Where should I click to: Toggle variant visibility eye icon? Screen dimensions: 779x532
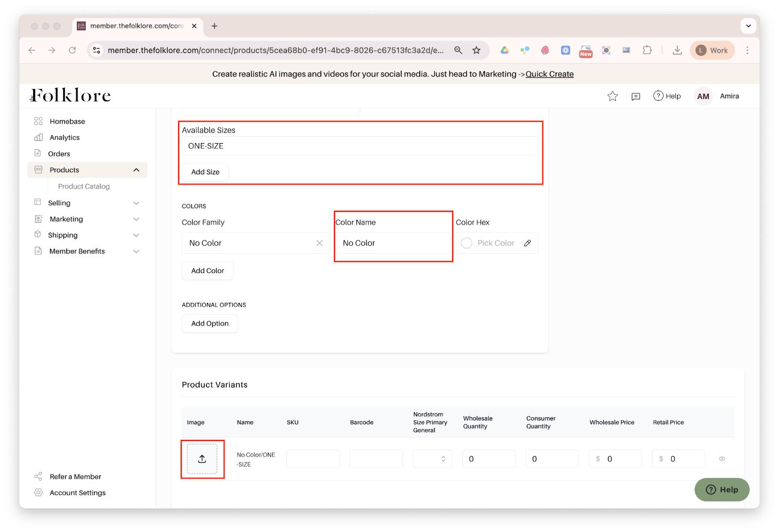722,459
